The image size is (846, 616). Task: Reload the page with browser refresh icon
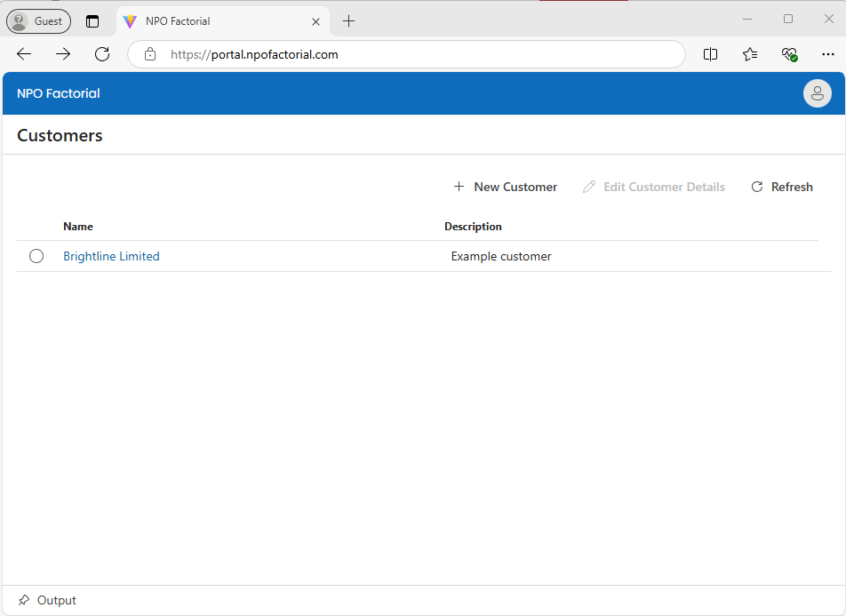[x=102, y=54]
